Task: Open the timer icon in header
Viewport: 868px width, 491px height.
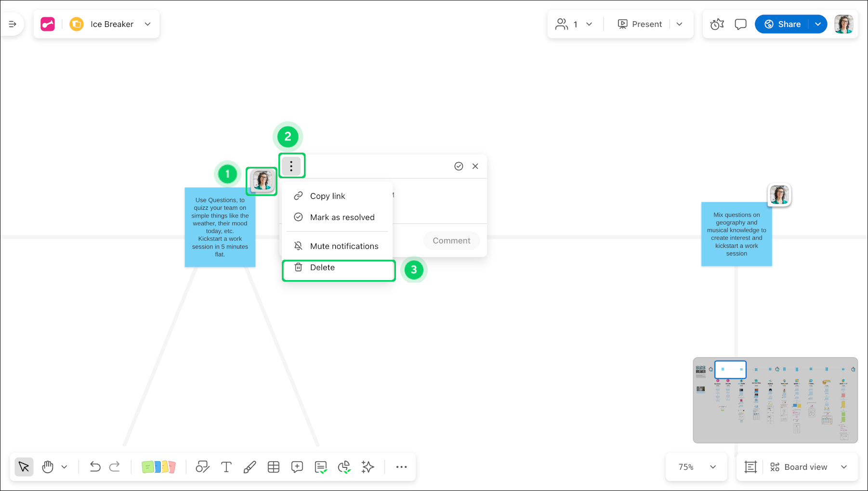Action: [x=717, y=24]
